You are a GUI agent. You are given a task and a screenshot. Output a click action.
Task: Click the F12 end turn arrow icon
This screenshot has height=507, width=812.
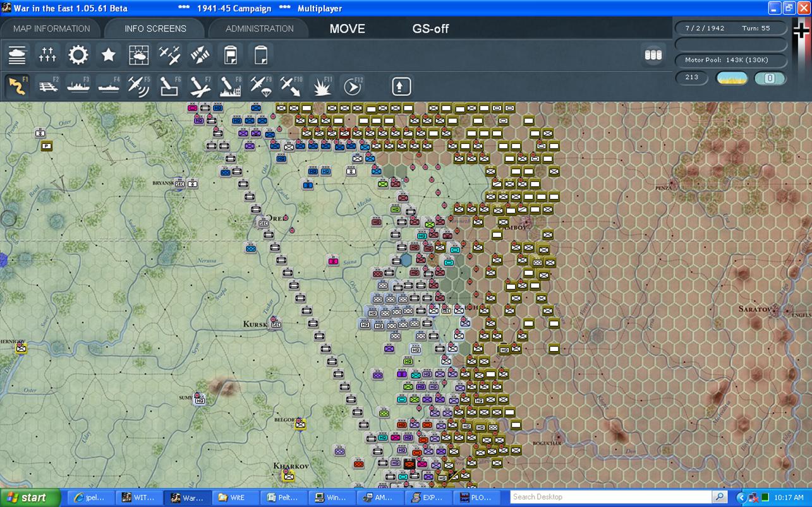tap(352, 86)
